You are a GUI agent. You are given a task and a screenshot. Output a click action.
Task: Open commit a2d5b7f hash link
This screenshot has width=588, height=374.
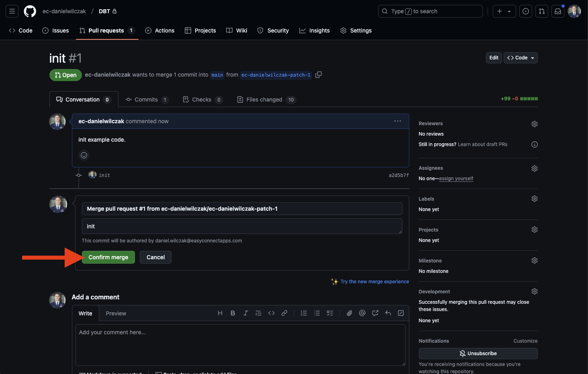[x=399, y=175]
